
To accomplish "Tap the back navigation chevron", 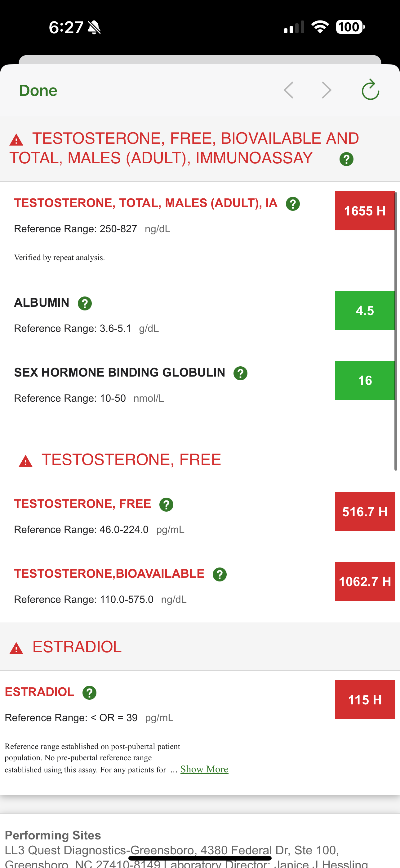I will click(x=289, y=90).
